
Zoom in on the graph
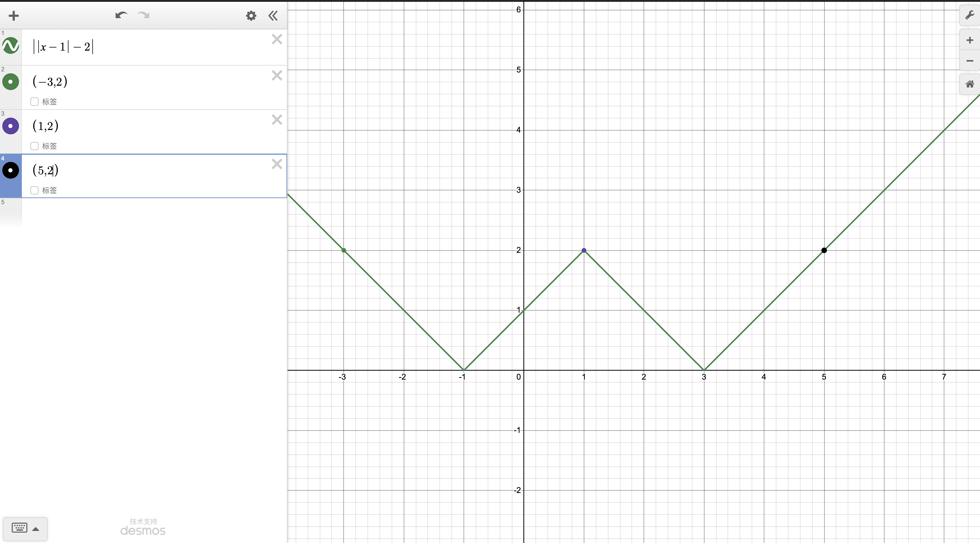(x=969, y=40)
